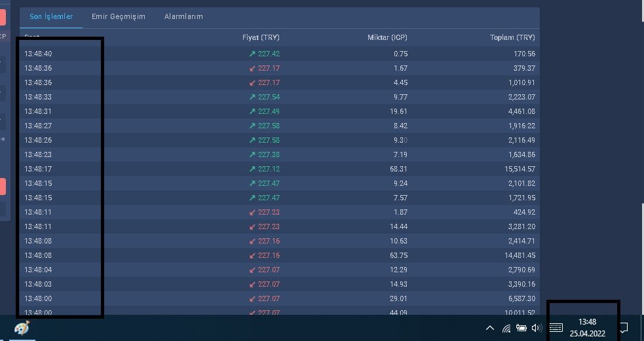644x341 pixels.
Task: Select the total value 3,281.20
Action: pos(521,226)
